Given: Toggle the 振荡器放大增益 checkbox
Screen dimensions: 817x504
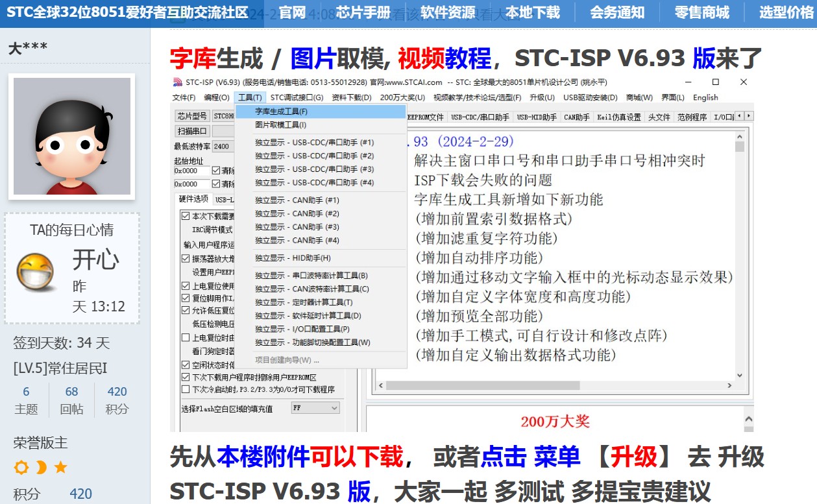Looking at the screenshot, I should pyautogui.click(x=186, y=258).
